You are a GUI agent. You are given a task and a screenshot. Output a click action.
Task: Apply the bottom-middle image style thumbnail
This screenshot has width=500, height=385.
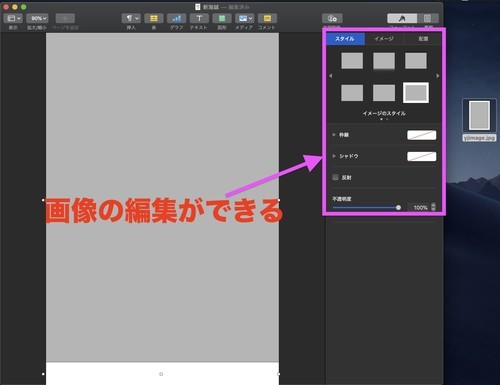[384, 93]
